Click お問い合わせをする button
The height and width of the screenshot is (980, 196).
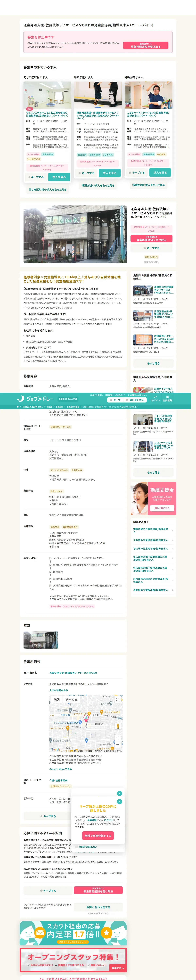98,907
